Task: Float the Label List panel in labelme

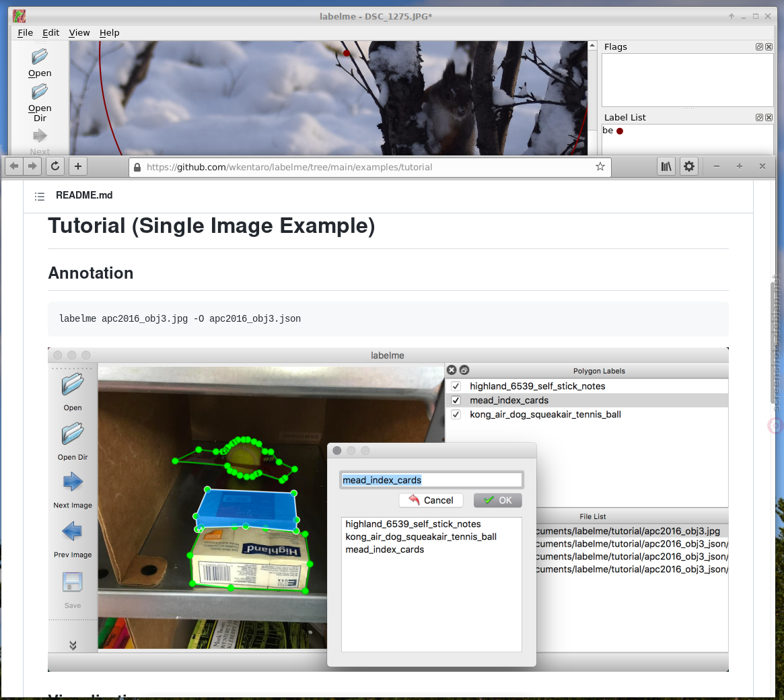Action: pyautogui.click(x=759, y=118)
